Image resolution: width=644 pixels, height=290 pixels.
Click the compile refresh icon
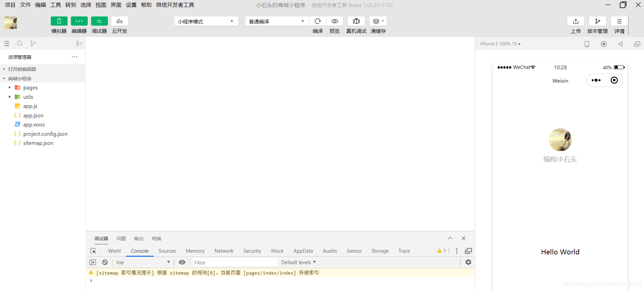point(318,21)
